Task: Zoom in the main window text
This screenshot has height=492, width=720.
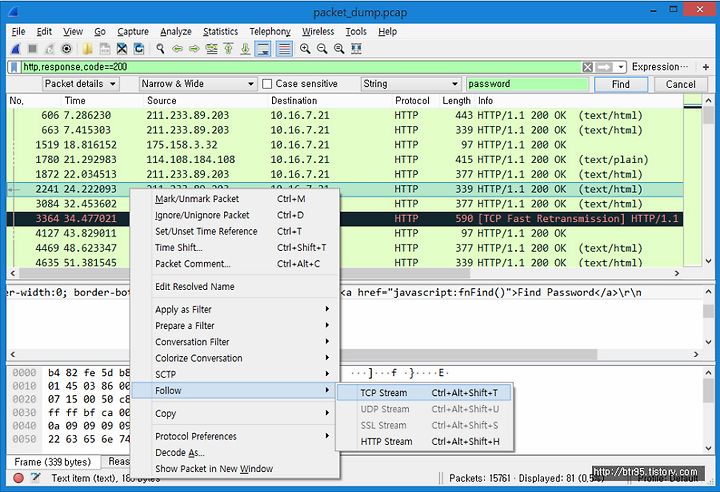Action: [305, 49]
